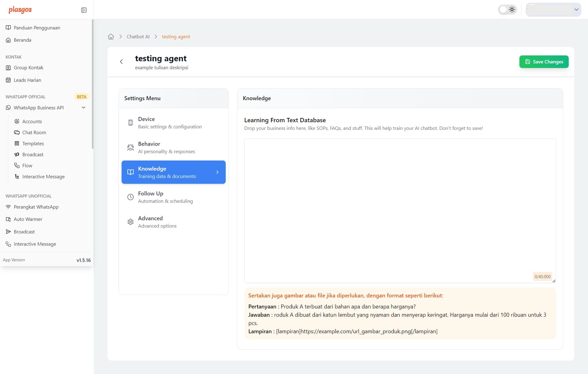
Task: Click the Chatbot AI breadcrumb link
Action: 138,37
